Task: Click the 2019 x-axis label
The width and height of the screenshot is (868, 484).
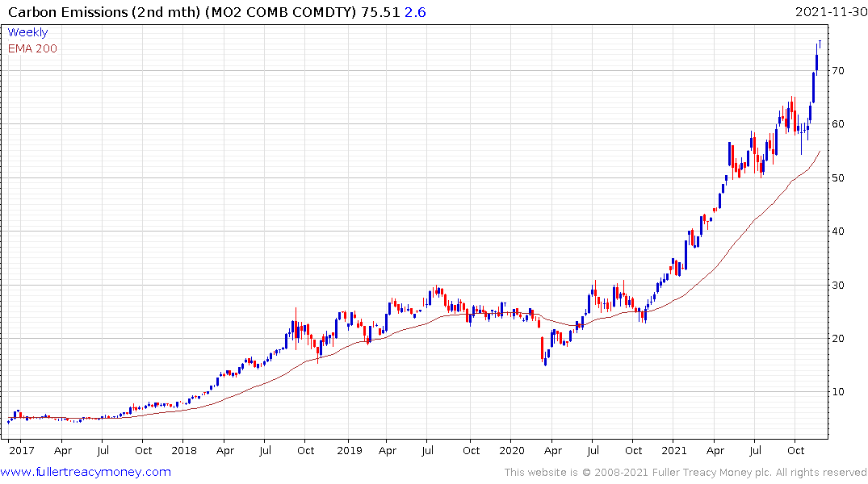Action: (x=350, y=451)
